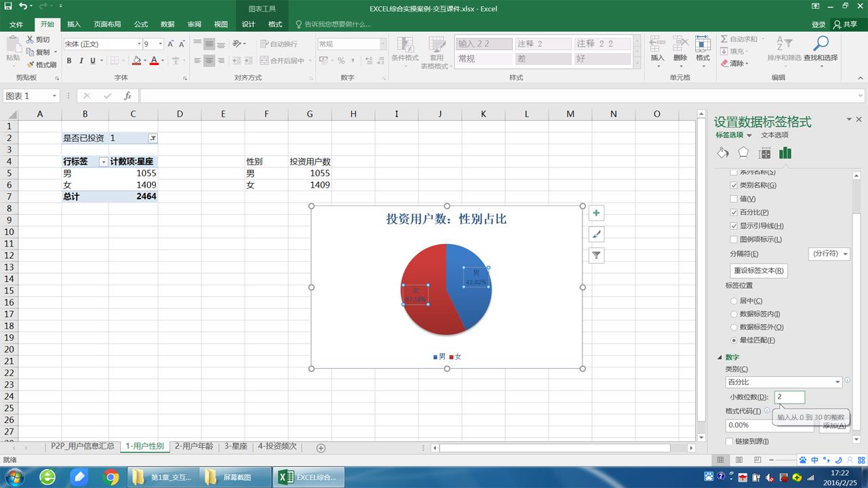Toggle italic formatting I
The height and width of the screenshot is (488, 868).
pyautogui.click(x=81, y=61)
